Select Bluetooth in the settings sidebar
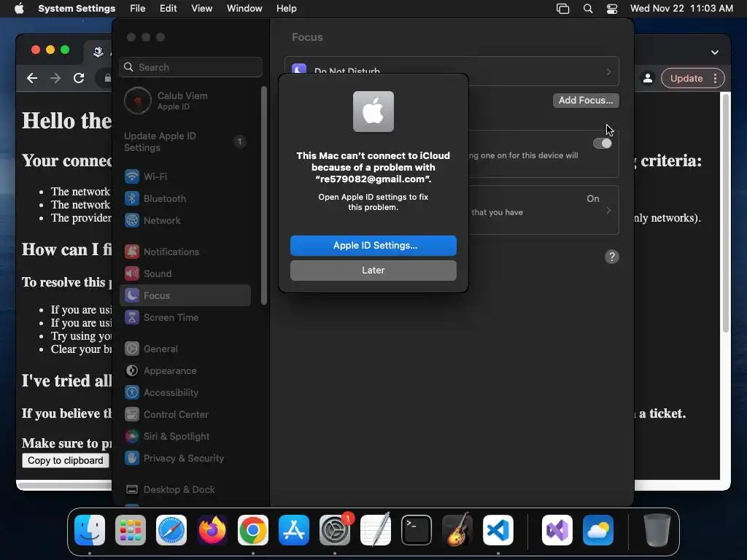Image resolution: width=747 pixels, height=560 pixels. pos(185,198)
